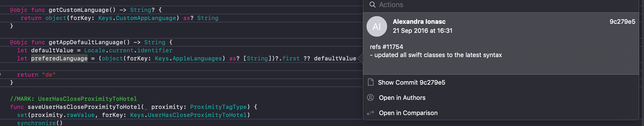Choose Open in Authors
The image size is (644, 126).
pos(402,98)
